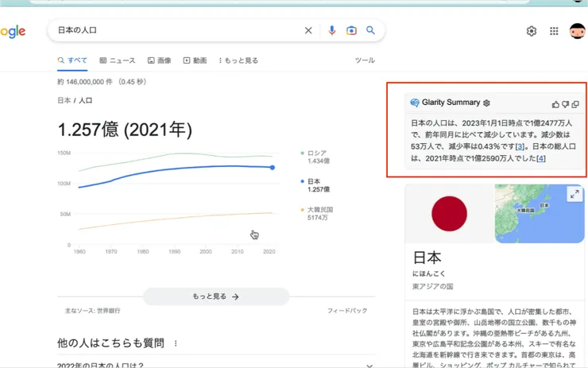Click the Japan map thumbnail
The image size is (588, 368).
pyautogui.click(x=540, y=214)
